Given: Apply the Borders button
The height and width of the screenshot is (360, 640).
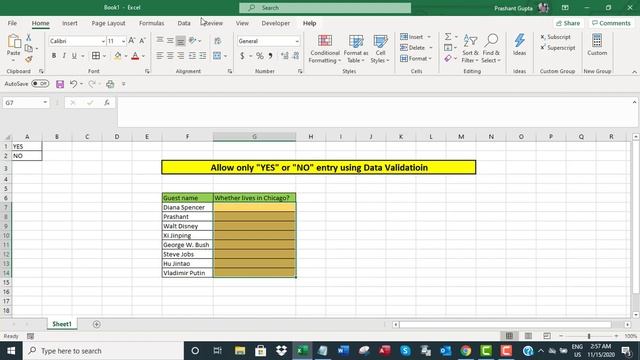Looking at the screenshot, I should 96,56.
